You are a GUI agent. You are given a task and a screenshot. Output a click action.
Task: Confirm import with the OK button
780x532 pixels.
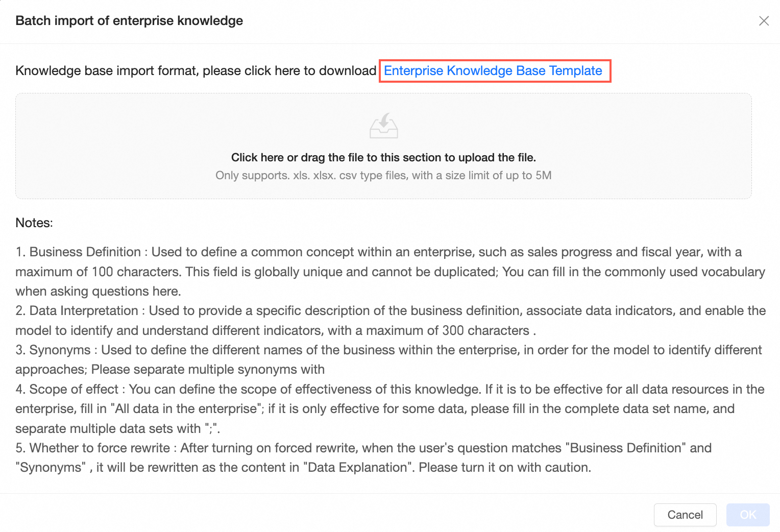coord(748,515)
